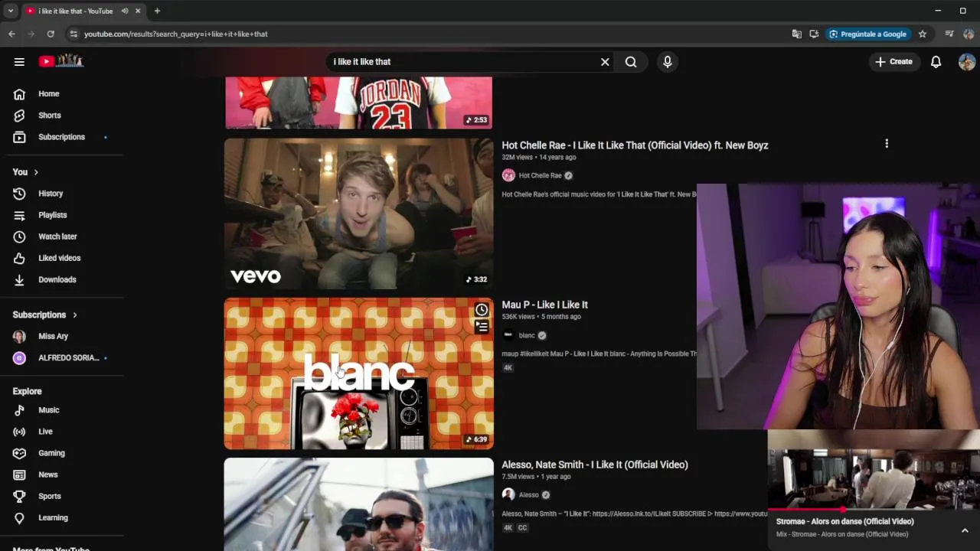Open the Hot Chelle Rae channel name
980x551 pixels.
tap(540, 175)
